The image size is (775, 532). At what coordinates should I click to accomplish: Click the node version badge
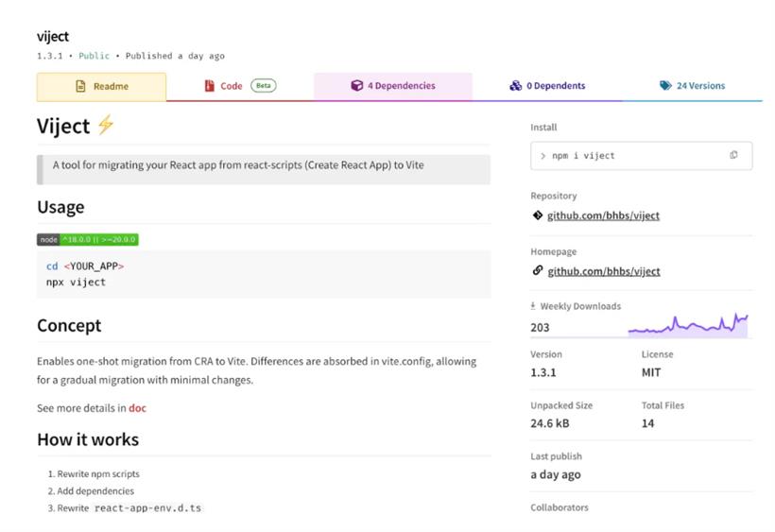[88, 240]
